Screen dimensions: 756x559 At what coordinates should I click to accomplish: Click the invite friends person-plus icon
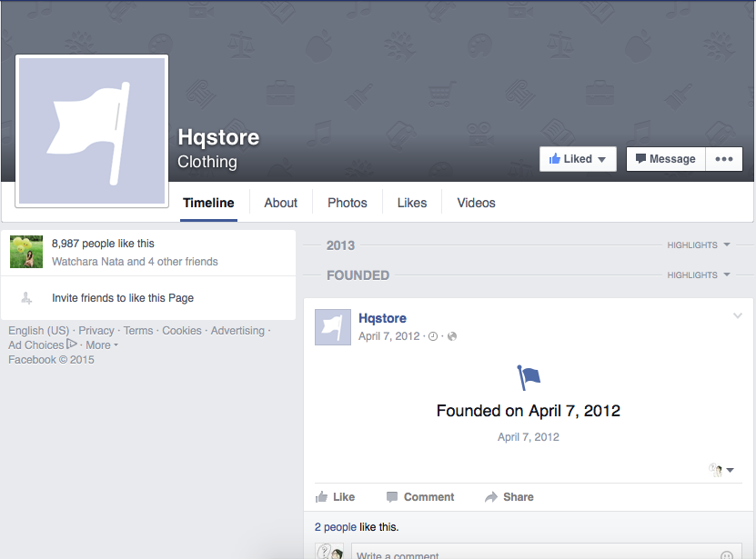(26, 298)
